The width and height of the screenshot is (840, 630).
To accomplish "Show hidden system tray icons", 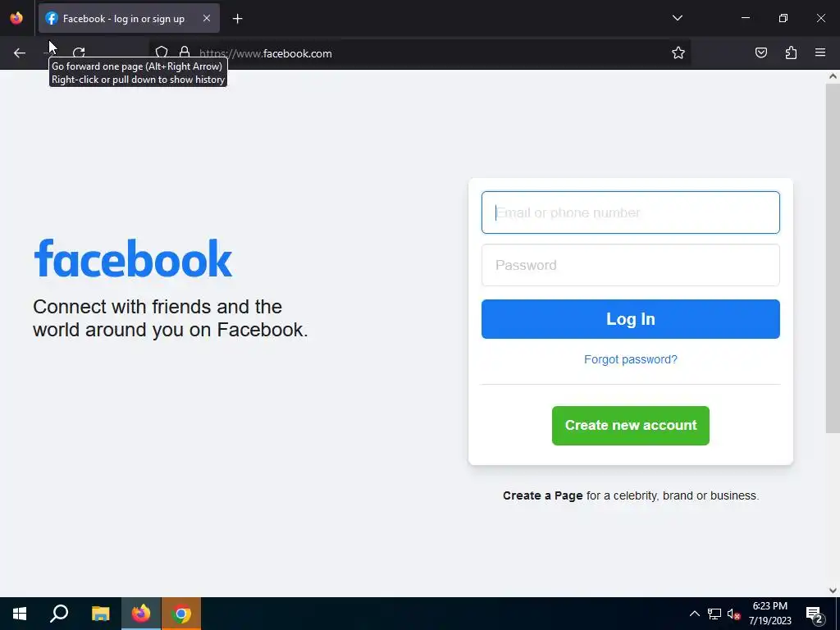I will point(694,614).
